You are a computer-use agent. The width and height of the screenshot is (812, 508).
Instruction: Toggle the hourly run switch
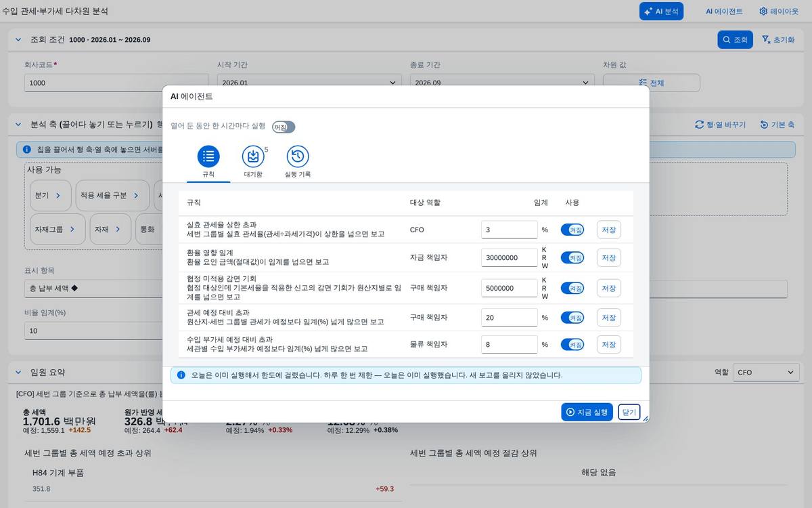pos(284,127)
